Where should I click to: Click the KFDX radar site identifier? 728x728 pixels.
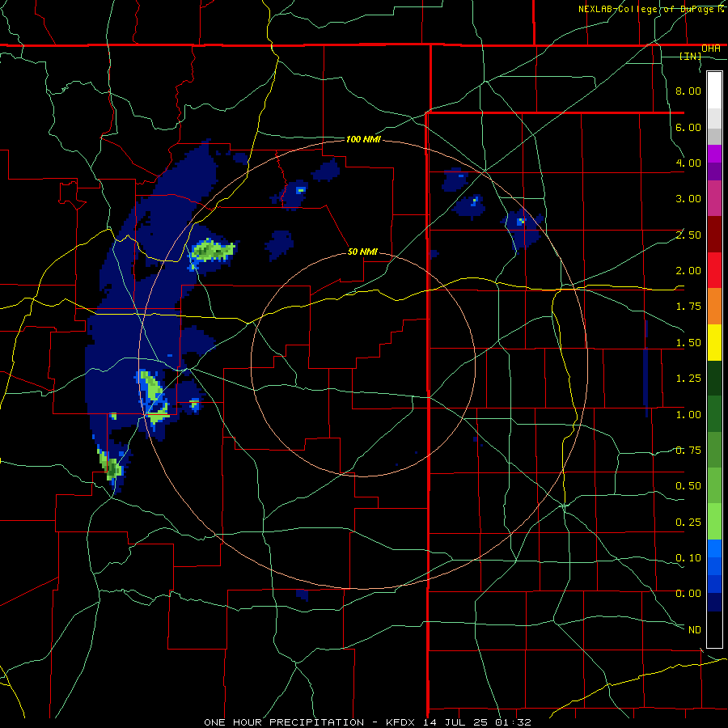click(x=400, y=722)
